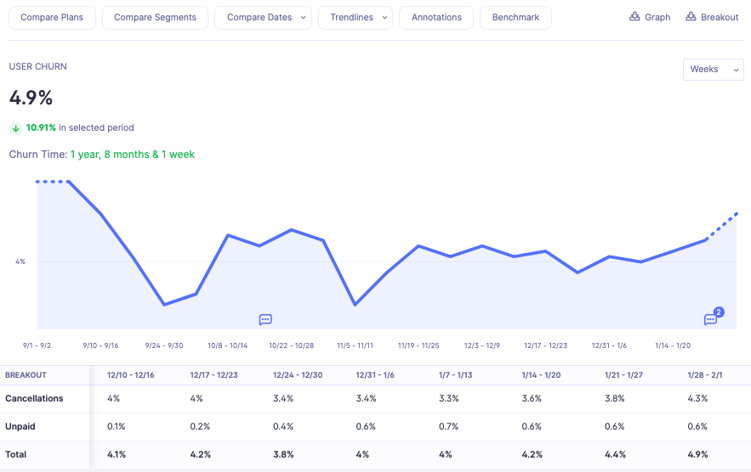
Task: Click the 10.91% change text
Action: click(41, 128)
